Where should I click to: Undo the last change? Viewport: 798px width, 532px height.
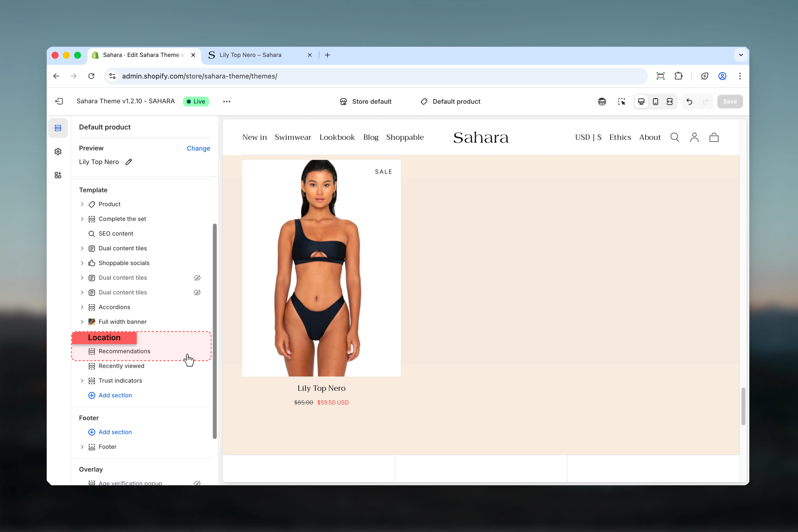689,101
